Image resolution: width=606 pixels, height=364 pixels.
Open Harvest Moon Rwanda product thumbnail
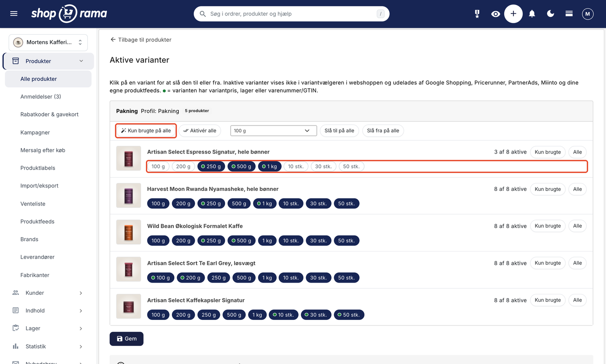129,195
